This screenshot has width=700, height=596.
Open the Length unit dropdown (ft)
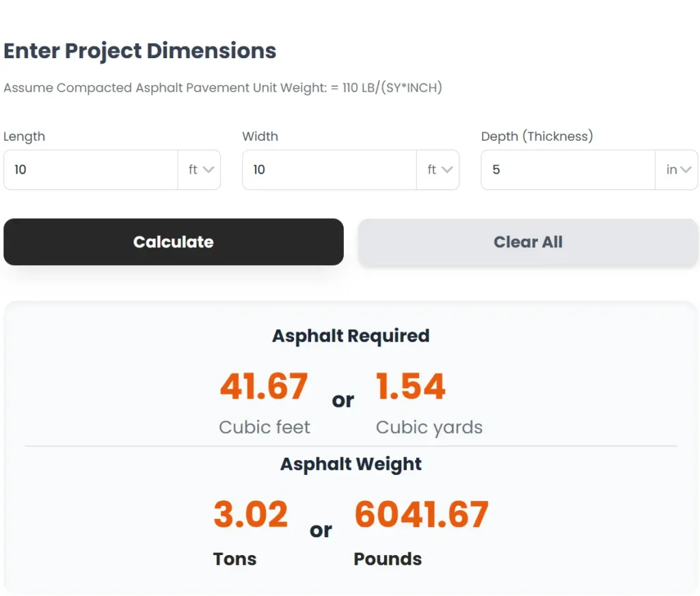point(200,170)
